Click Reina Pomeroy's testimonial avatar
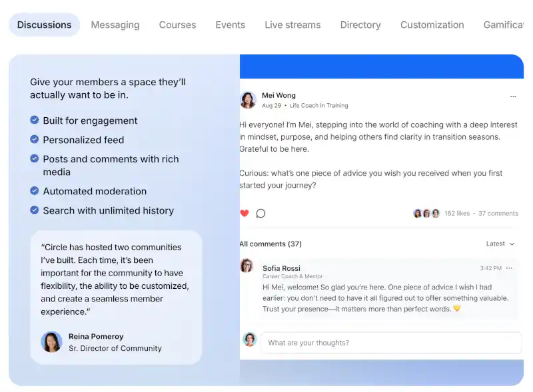This screenshot has height=392, width=533. click(x=52, y=341)
